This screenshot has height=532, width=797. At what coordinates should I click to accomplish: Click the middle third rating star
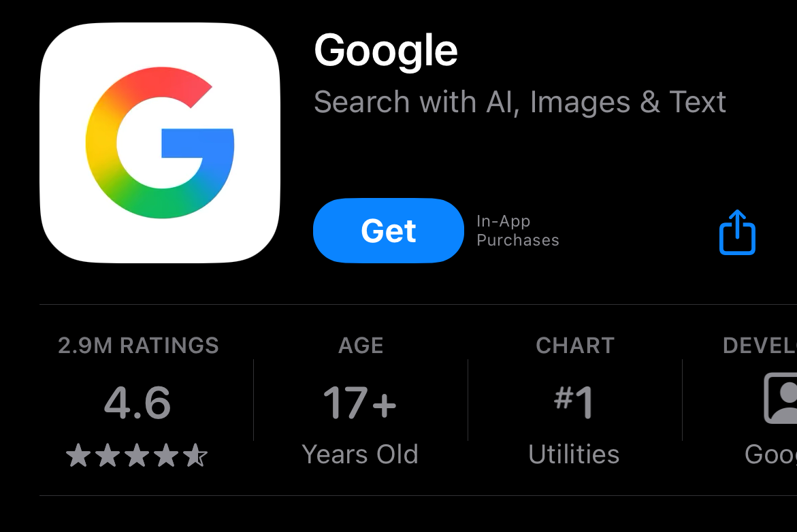137,456
